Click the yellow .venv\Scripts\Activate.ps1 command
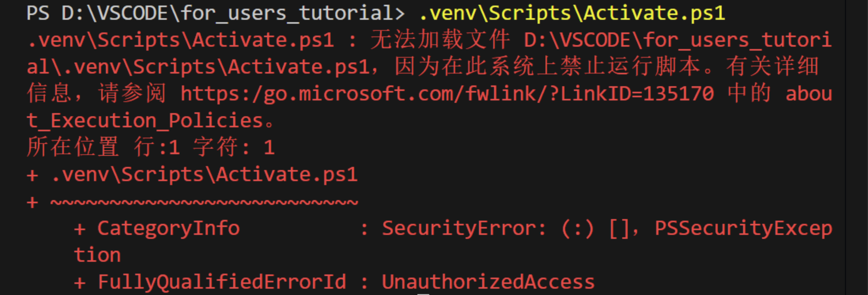The height and width of the screenshot is (295, 868). [572, 13]
